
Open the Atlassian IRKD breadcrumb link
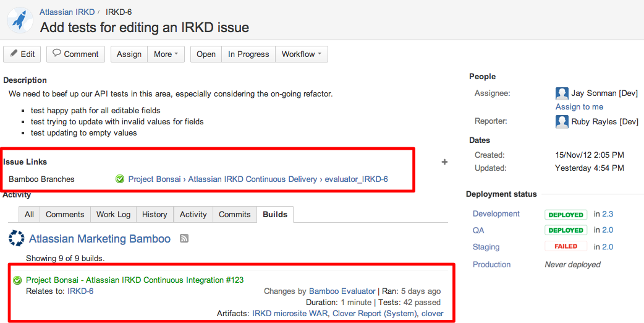[67, 12]
